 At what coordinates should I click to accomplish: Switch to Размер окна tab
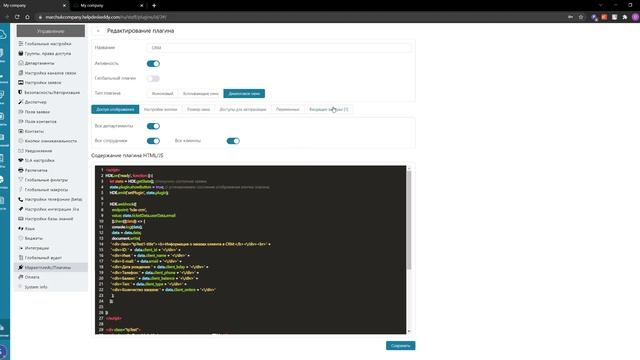coord(198,109)
